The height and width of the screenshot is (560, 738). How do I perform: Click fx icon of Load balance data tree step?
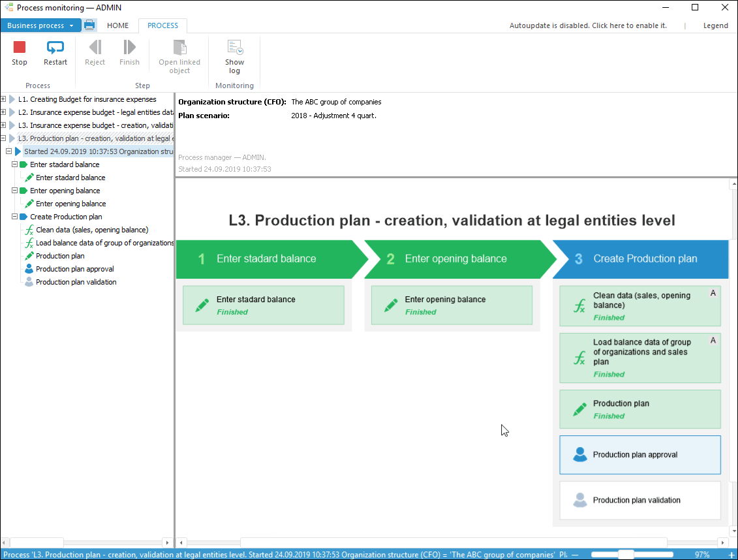point(29,243)
